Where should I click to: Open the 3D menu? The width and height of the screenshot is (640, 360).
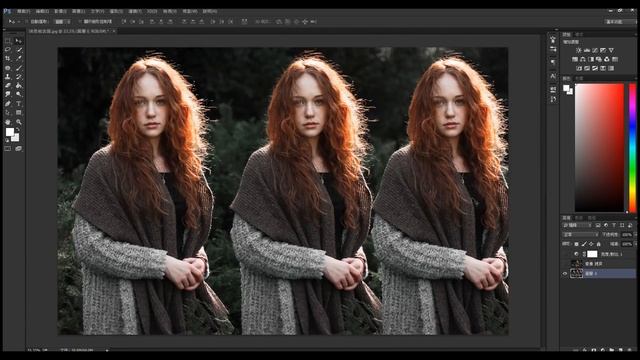point(152,11)
